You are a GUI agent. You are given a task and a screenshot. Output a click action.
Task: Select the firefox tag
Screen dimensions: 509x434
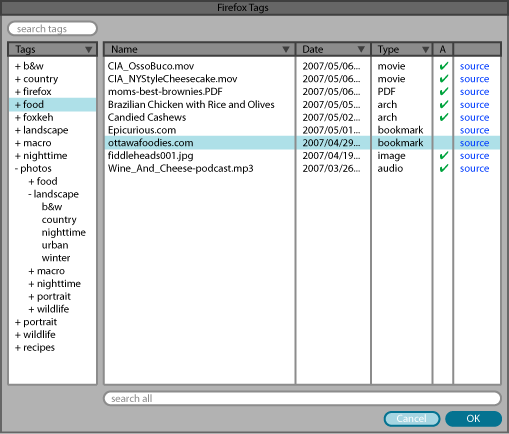(x=37, y=91)
